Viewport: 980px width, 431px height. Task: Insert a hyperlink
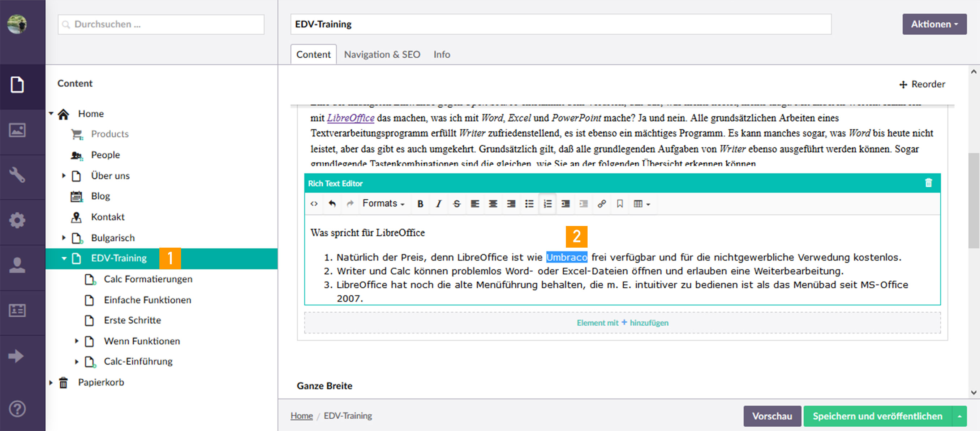(x=602, y=204)
